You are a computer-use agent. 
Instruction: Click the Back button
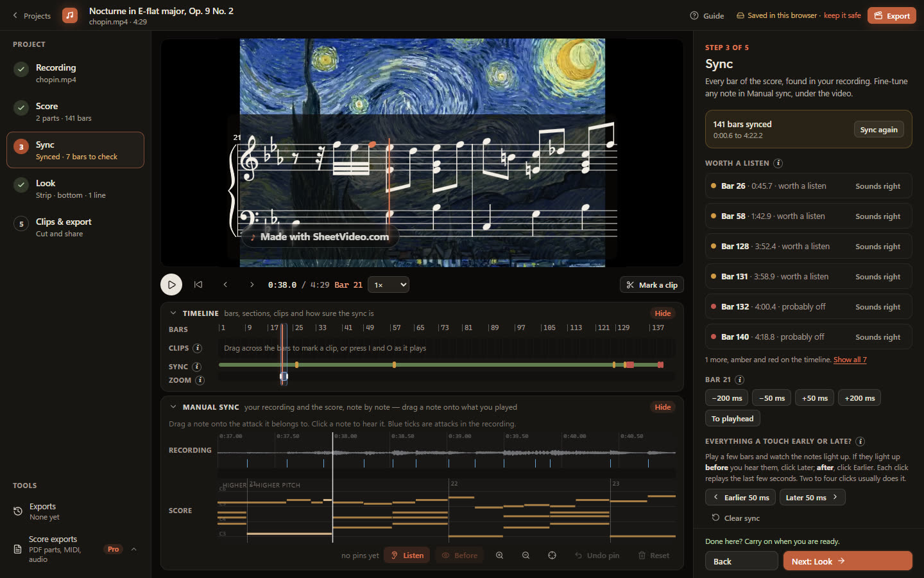tap(742, 561)
